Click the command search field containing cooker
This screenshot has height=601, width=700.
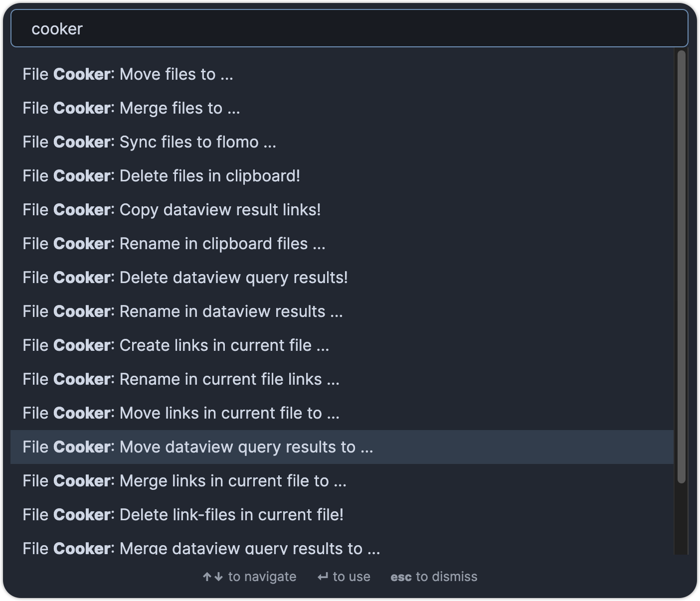[350, 29]
